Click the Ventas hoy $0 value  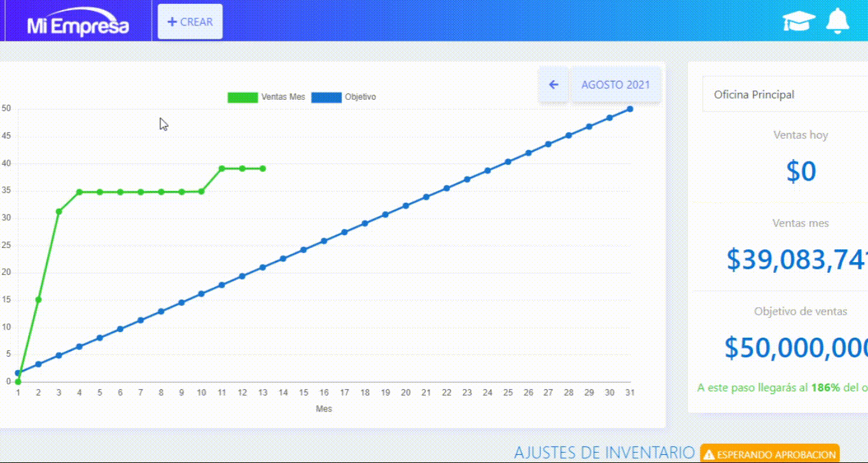click(801, 171)
